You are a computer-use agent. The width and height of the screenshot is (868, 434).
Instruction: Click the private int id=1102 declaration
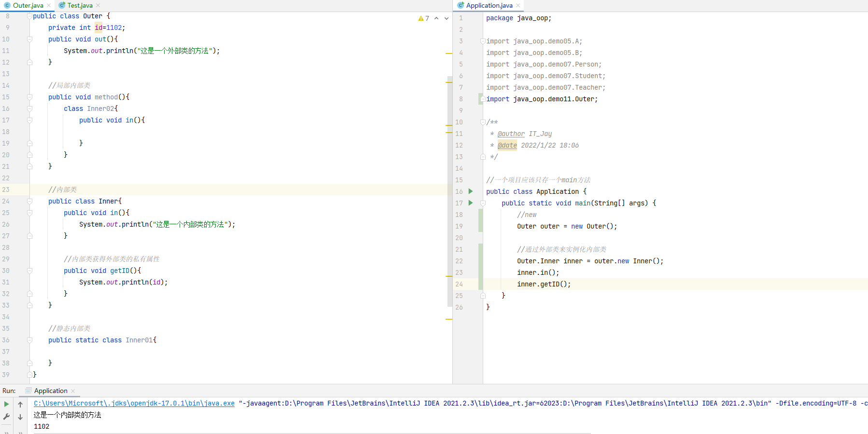[x=86, y=27]
